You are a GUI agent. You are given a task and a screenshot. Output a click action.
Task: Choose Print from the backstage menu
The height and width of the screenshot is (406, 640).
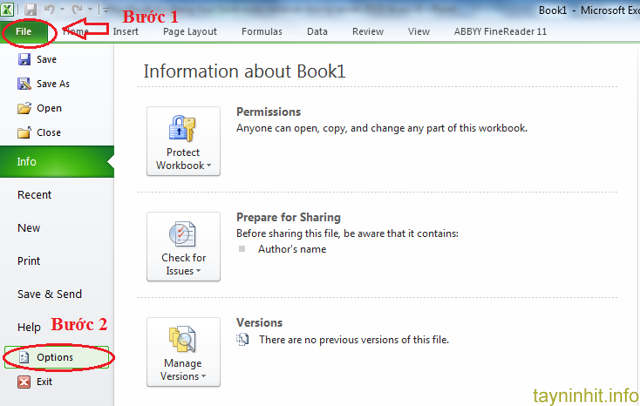tap(29, 261)
